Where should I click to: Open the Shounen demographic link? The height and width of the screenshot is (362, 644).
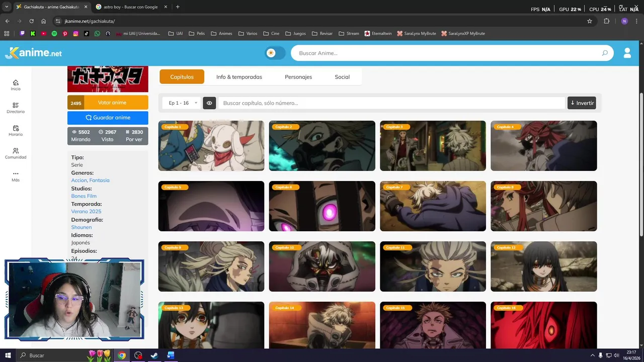tap(81, 227)
